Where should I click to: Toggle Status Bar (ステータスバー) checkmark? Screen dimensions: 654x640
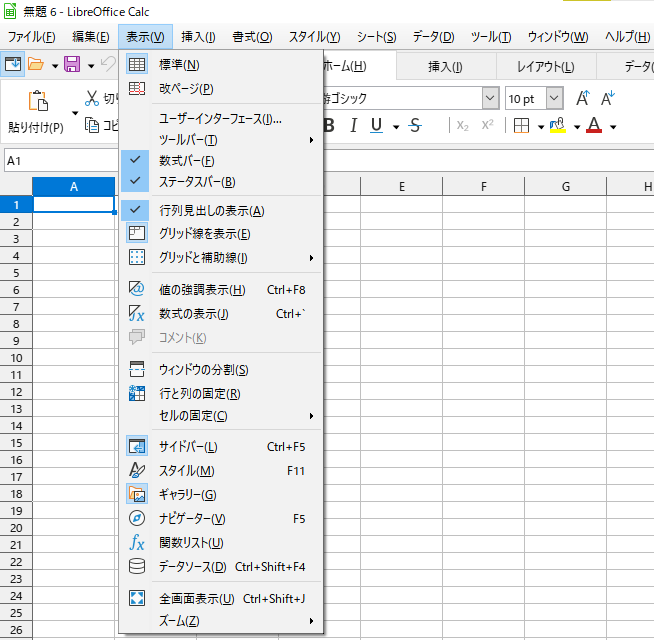coord(135,181)
